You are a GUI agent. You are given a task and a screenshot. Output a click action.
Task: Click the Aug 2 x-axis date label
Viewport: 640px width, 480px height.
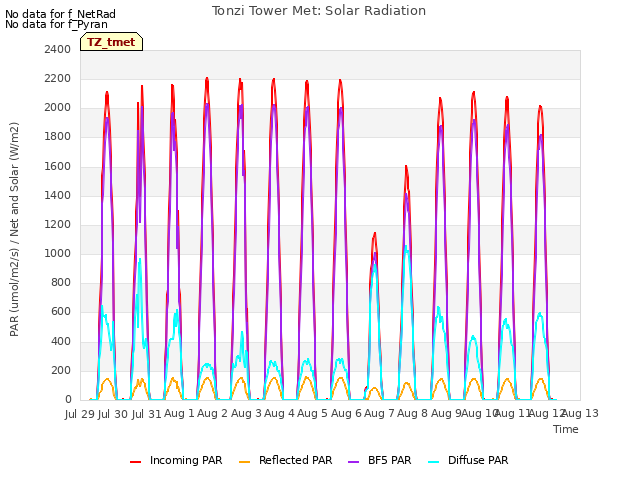click(212, 413)
